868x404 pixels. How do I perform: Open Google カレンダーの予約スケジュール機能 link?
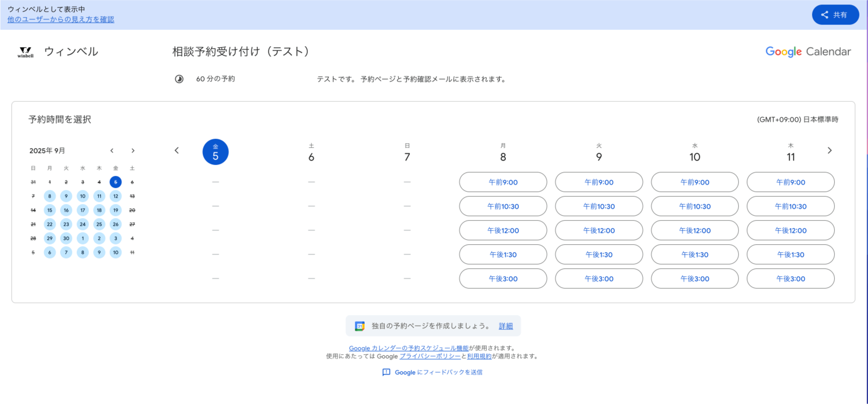pos(408,348)
